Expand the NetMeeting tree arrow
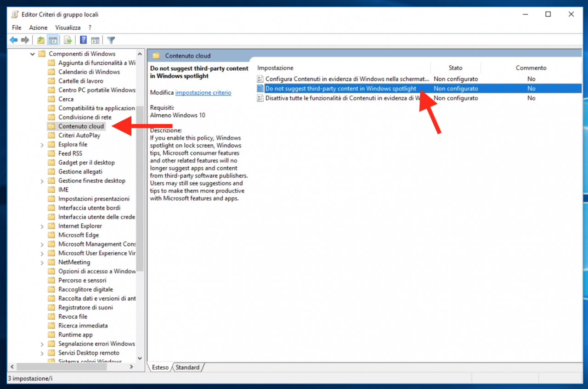The height and width of the screenshot is (389, 588). [x=42, y=262]
